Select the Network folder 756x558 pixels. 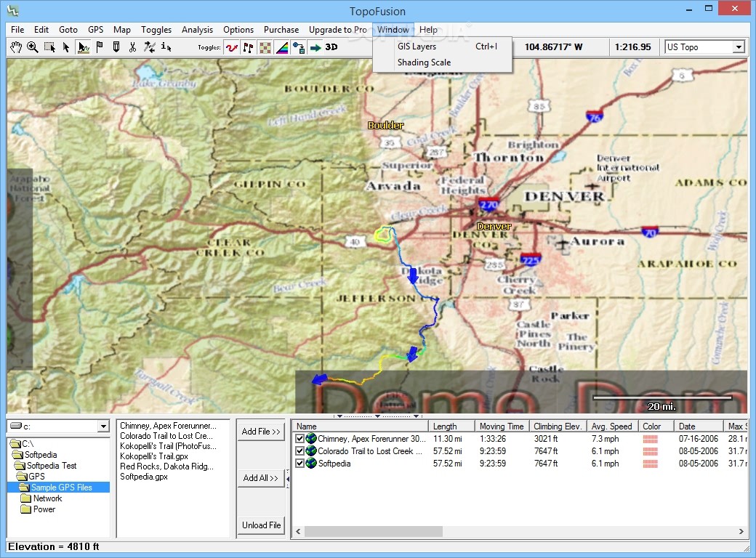[x=42, y=498]
